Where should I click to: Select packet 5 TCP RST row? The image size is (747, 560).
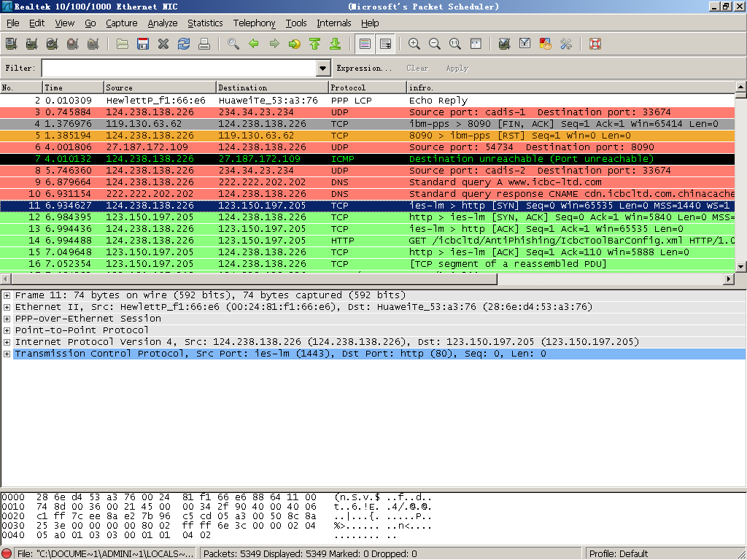pos(368,135)
